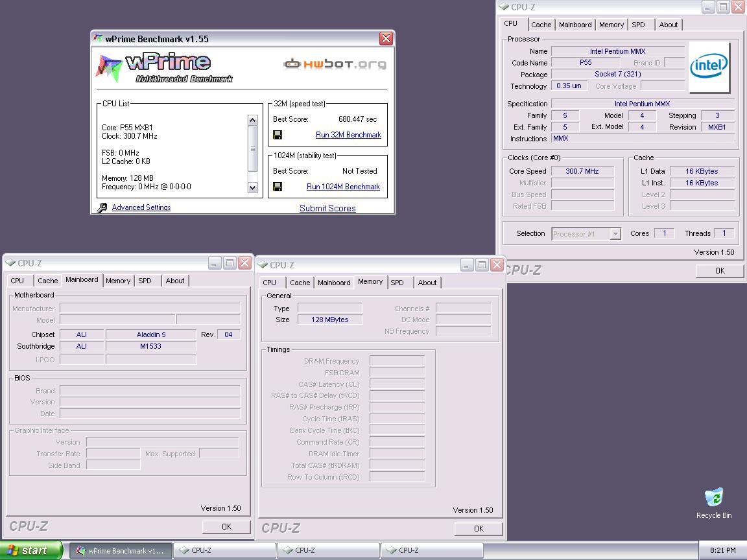This screenshot has height=560, width=747.
Task: Click the wPrime title bar icon
Action: point(98,39)
